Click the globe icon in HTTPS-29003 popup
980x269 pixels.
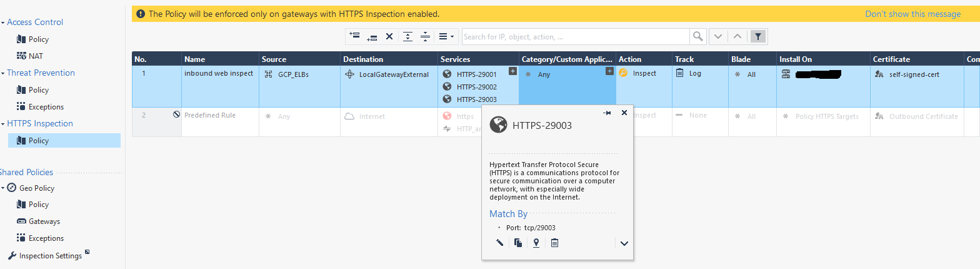[498, 125]
